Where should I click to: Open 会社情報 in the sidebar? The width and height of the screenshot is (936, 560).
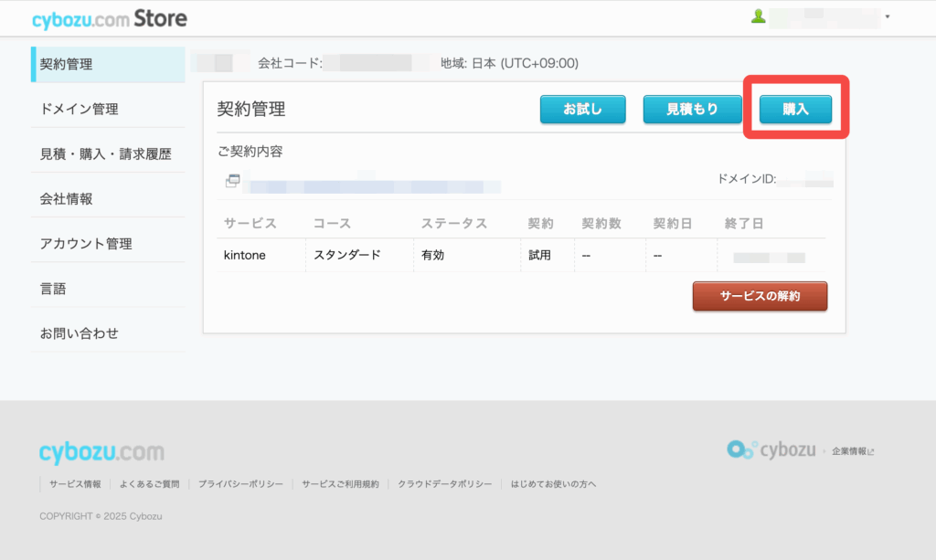pyautogui.click(x=66, y=198)
